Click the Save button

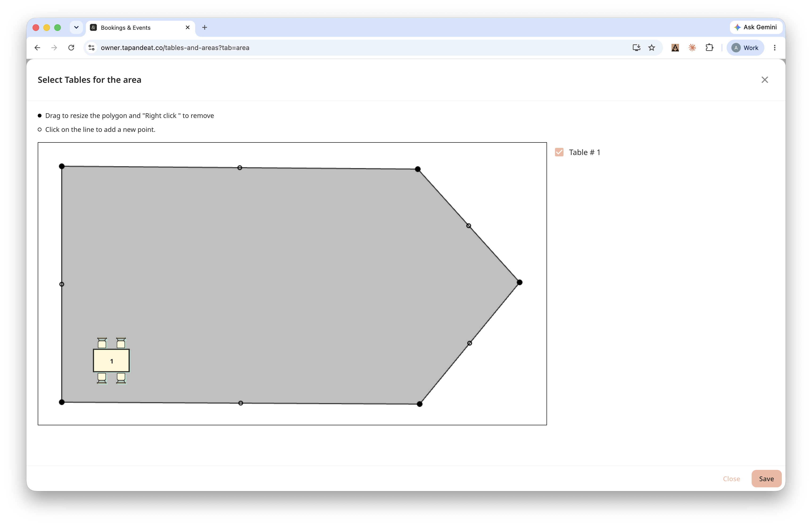766,479
